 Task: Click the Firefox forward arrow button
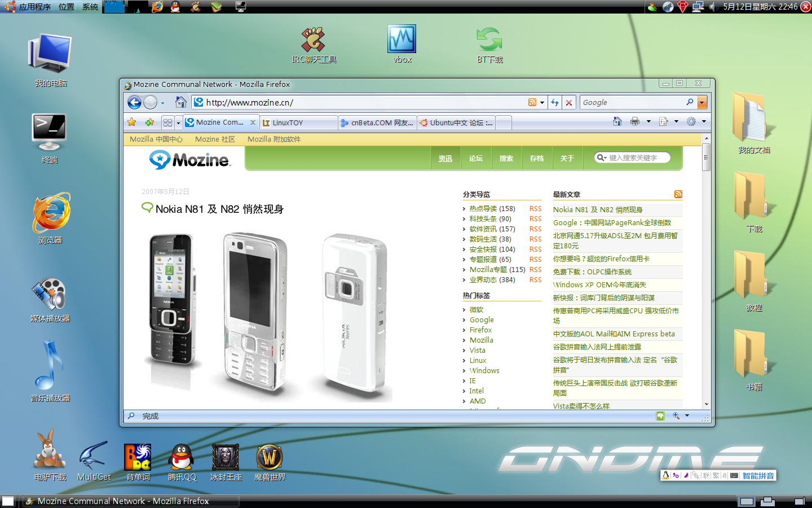click(151, 102)
